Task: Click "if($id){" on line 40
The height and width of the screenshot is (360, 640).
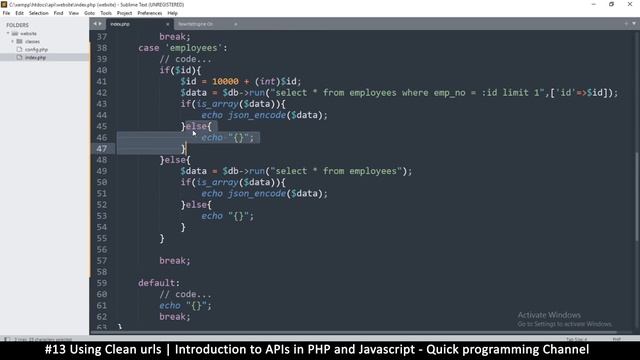Action: click(180, 70)
